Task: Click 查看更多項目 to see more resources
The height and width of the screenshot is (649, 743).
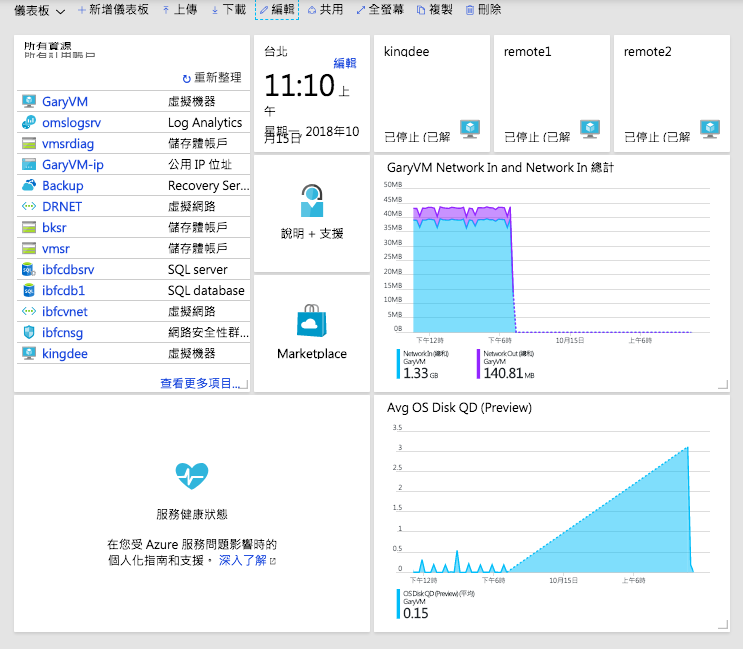Action: (x=200, y=383)
